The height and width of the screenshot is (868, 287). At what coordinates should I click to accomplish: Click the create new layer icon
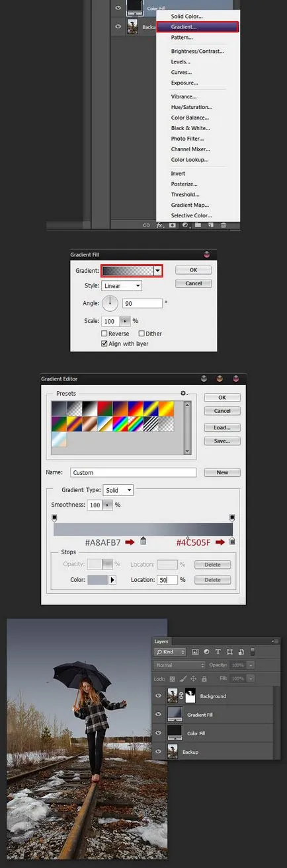coord(210,225)
